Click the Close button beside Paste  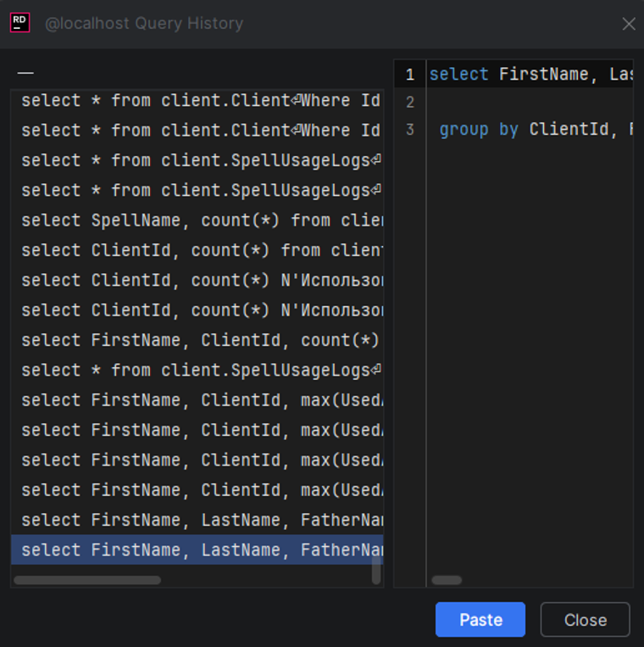point(585,619)
